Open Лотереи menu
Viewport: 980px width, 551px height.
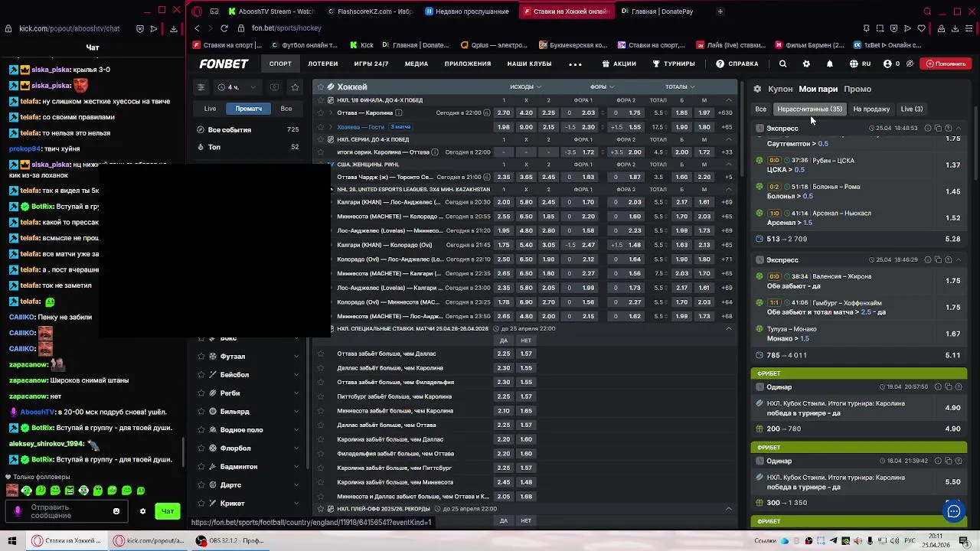click(323, 64)
